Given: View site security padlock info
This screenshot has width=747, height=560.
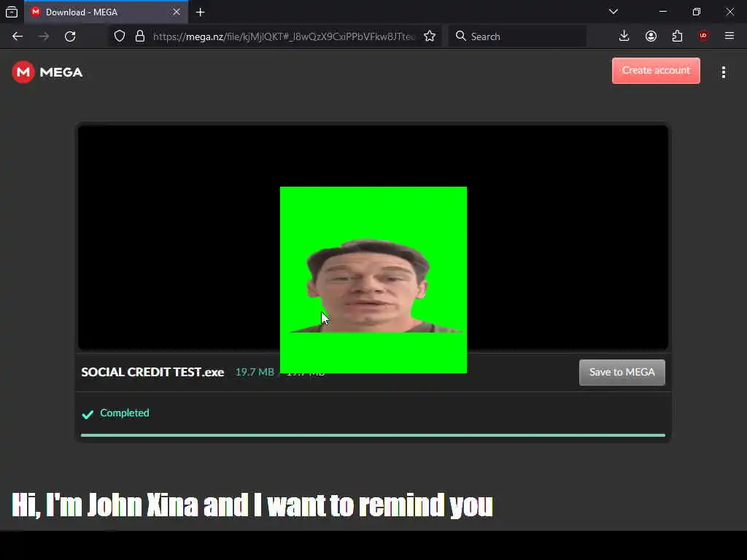Looking at the screenshot, I should click(139, 36).
